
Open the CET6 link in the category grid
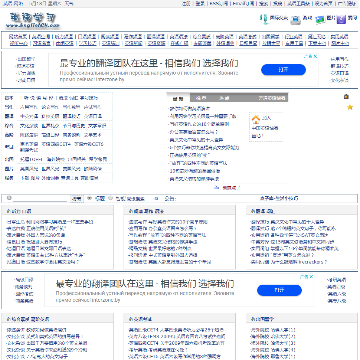tap(89, 144)
